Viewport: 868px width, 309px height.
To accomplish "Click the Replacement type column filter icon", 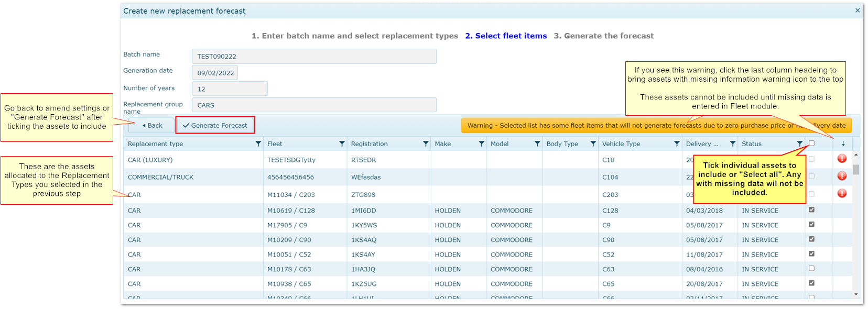I will point(258,144).
